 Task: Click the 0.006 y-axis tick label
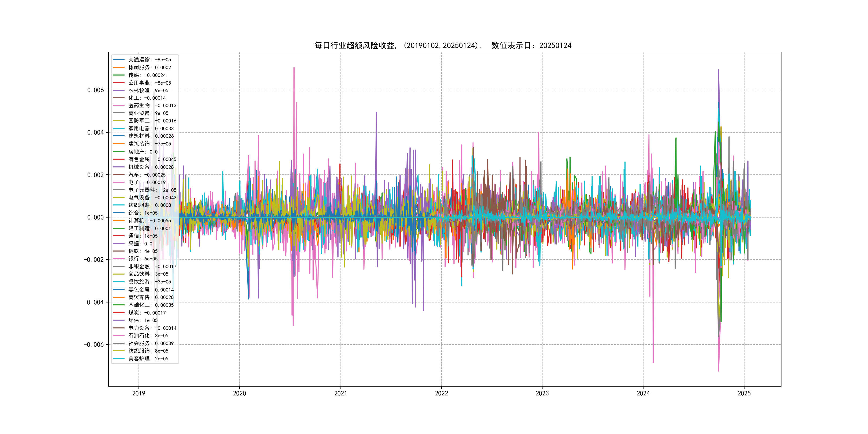pyautogui.click(x=95, y=90)
